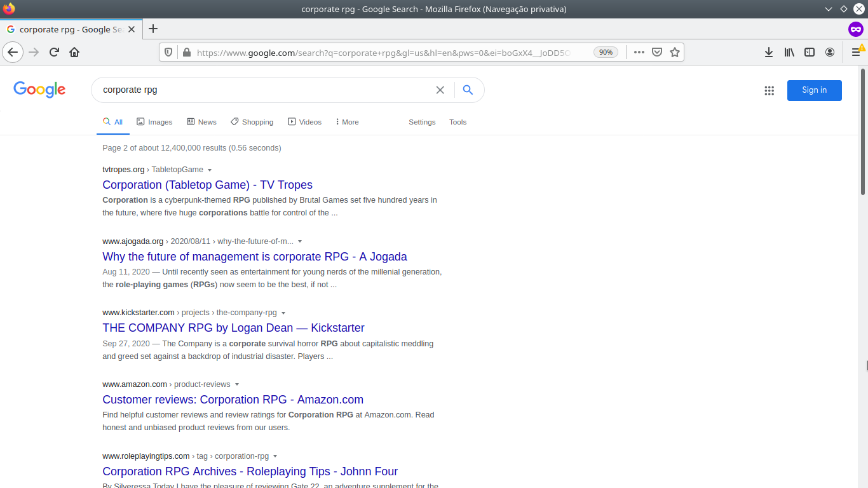
Task: Click the www.amazon.com breadcrumb text
Action: 135,384
